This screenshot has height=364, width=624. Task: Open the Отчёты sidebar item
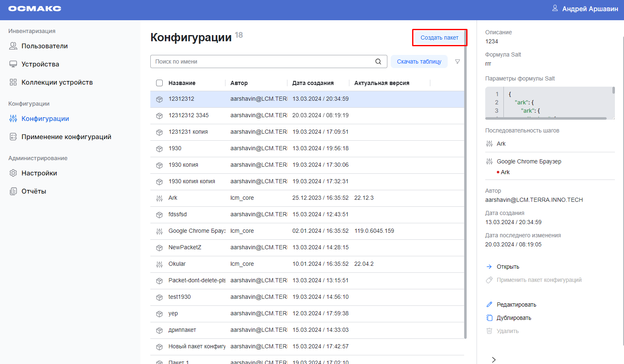coord(33,191)
